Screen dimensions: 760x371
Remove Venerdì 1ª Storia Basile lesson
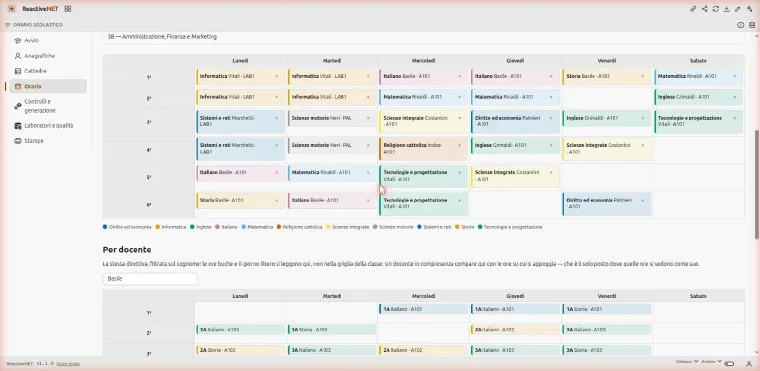[643, 77]
